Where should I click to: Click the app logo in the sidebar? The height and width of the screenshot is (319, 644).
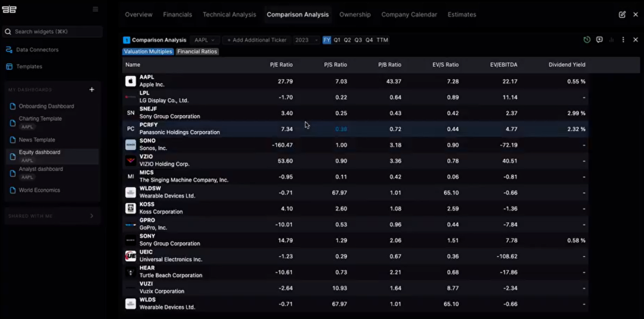[x=9, y=10]
